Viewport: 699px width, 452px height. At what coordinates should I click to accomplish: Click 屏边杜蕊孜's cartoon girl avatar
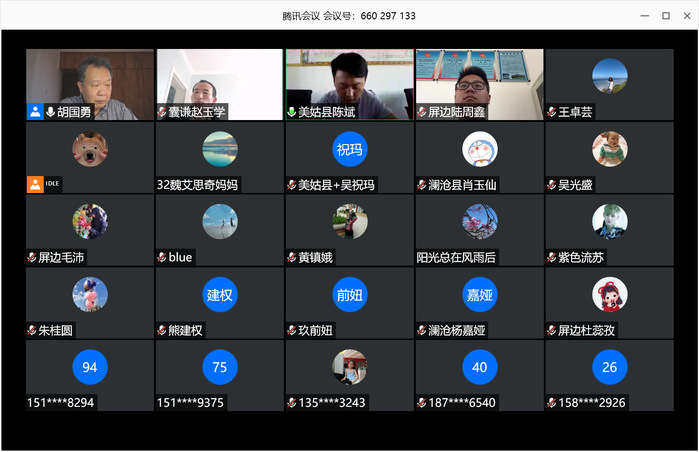click(610, 294)
